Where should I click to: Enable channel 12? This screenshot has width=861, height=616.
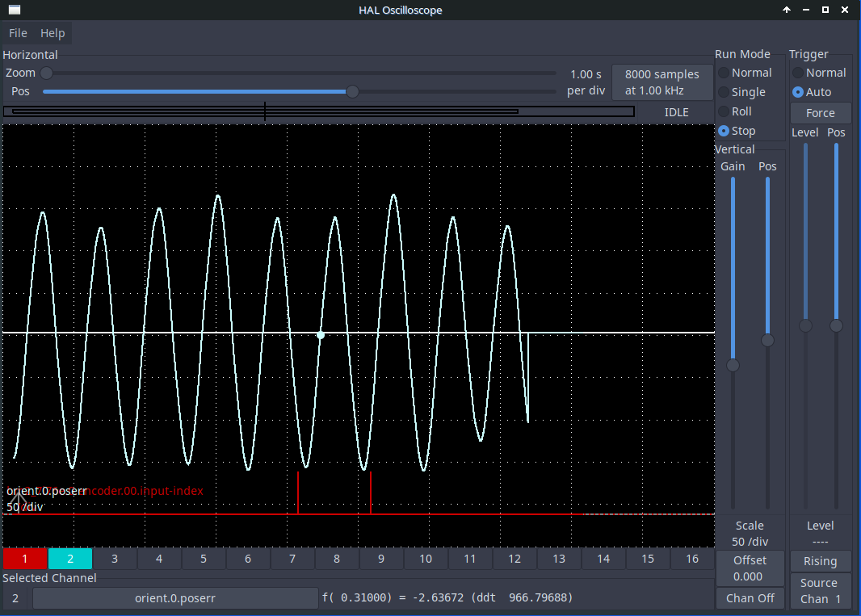tap(514, 559)
